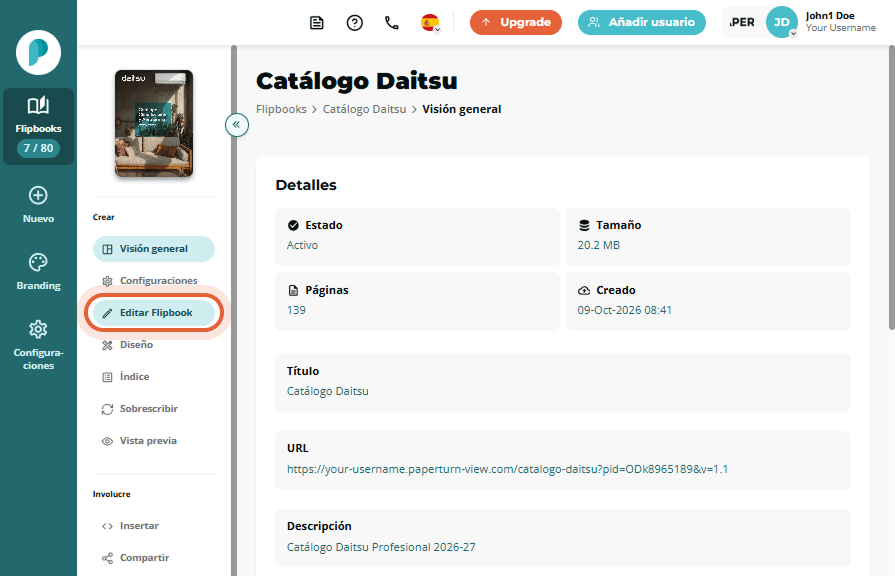Open the document notes icon in header
The image size is (895, 576).
click(317, 23)
